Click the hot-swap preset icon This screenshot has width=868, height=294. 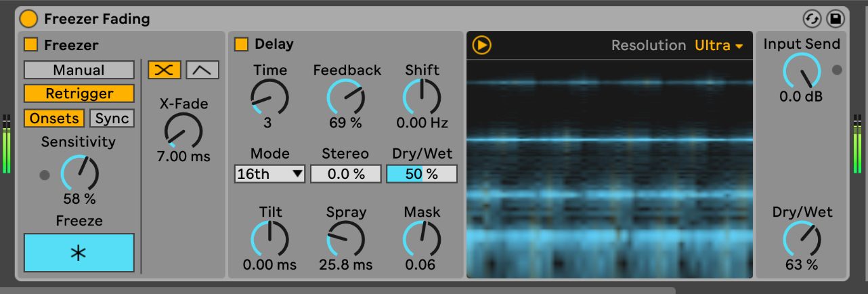(x=811, y=18)
